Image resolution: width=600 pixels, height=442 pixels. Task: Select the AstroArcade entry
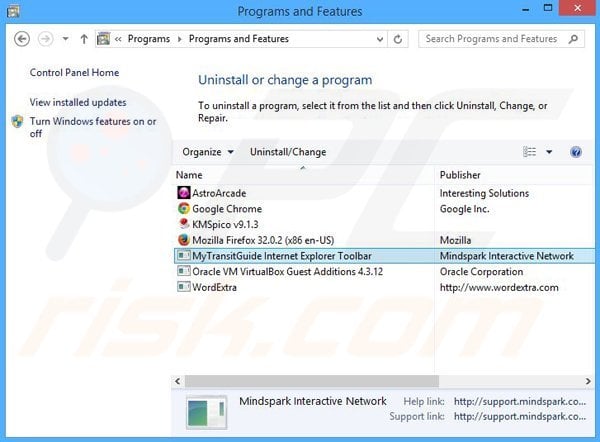pyautogui.click(x=219, y=193)
